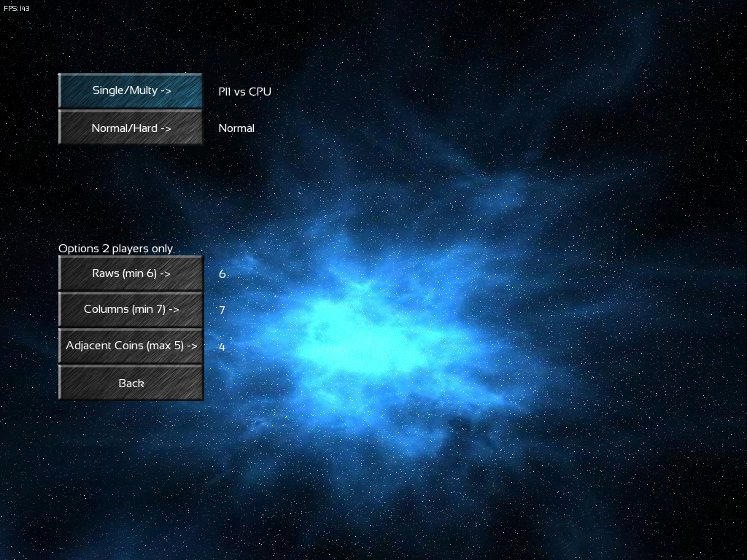Click the arrow on the Adjacent Coins button
This screenshot has width=747, height=560.
[193, 346]
